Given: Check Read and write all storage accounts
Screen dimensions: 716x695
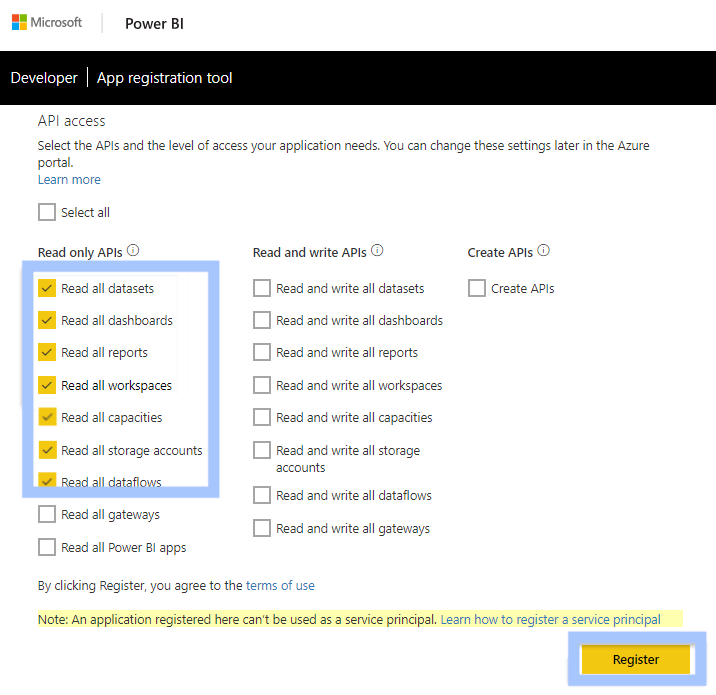Looking at the screenshot, I should [x=262, y=450].
